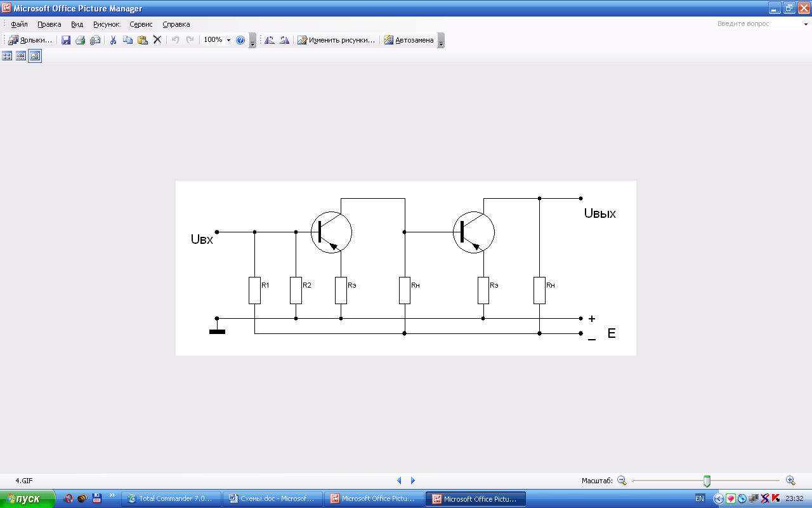Screen dimensions: 812x508
Task: Undo the last action
Action: [x=175, y=40]
